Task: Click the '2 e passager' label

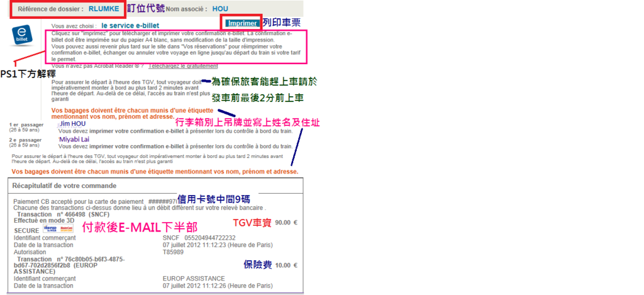Action: [25, 140]
